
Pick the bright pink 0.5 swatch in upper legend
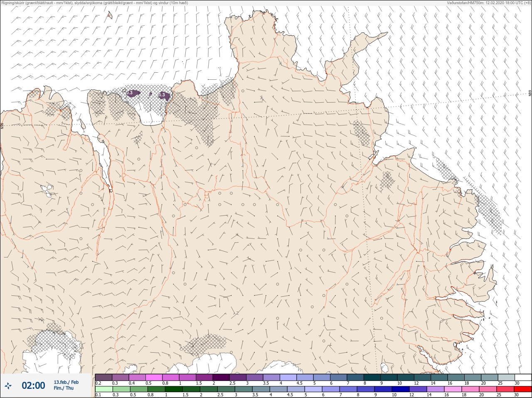coord(154,377)
